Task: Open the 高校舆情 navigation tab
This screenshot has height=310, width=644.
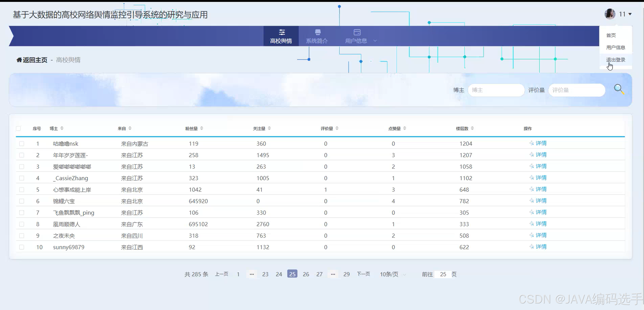Action: (x=281, y=36)
